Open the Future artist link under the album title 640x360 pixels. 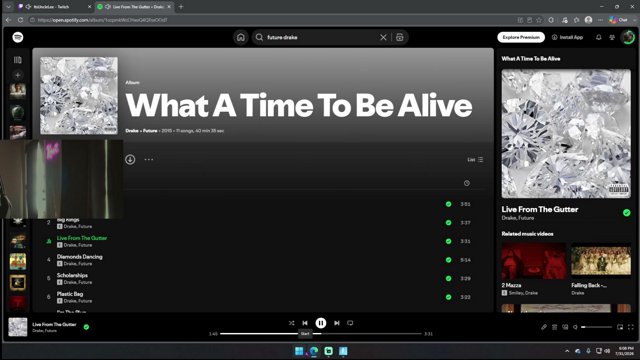(x=150, y=131)
